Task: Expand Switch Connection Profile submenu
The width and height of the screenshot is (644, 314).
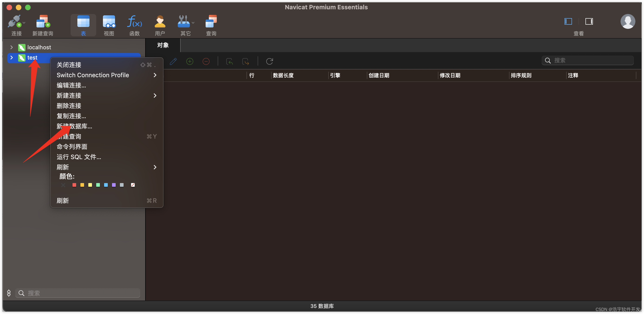Action: point(155,75)
